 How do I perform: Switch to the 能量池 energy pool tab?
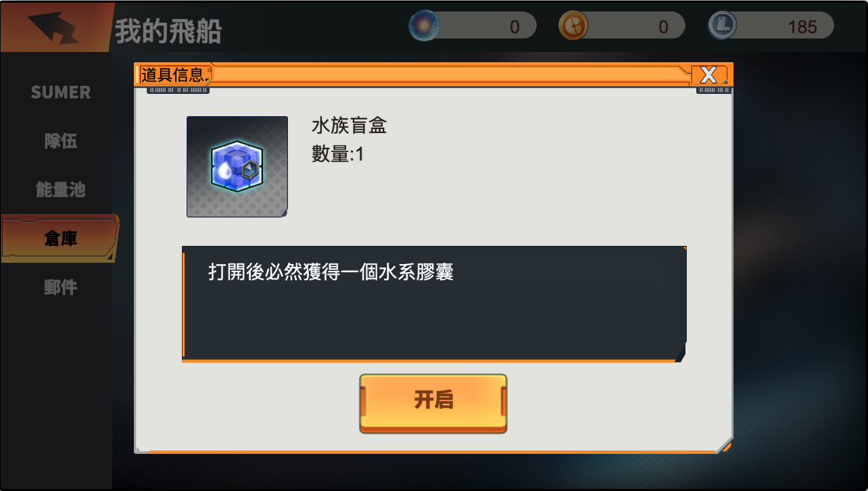pos(60,190)
